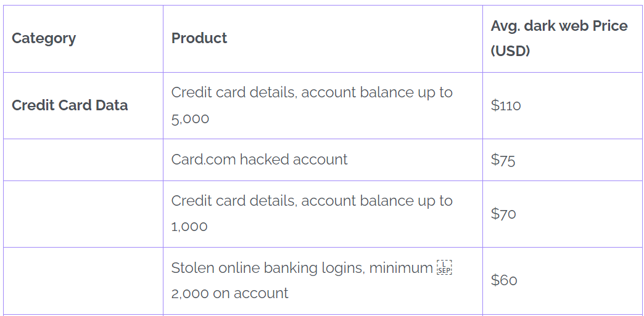Click the LSEP line separator symbol
Screen dimensions: 644x316
click(444, 268)
